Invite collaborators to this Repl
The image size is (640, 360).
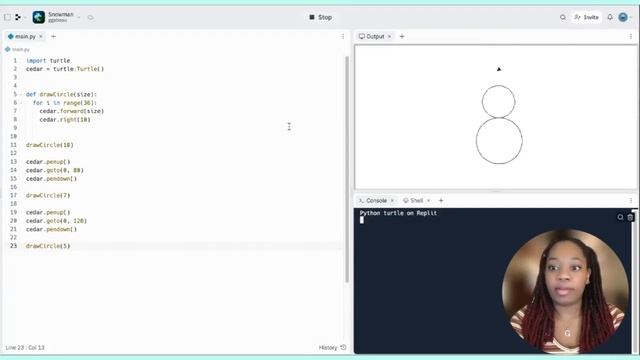(586, 17)
